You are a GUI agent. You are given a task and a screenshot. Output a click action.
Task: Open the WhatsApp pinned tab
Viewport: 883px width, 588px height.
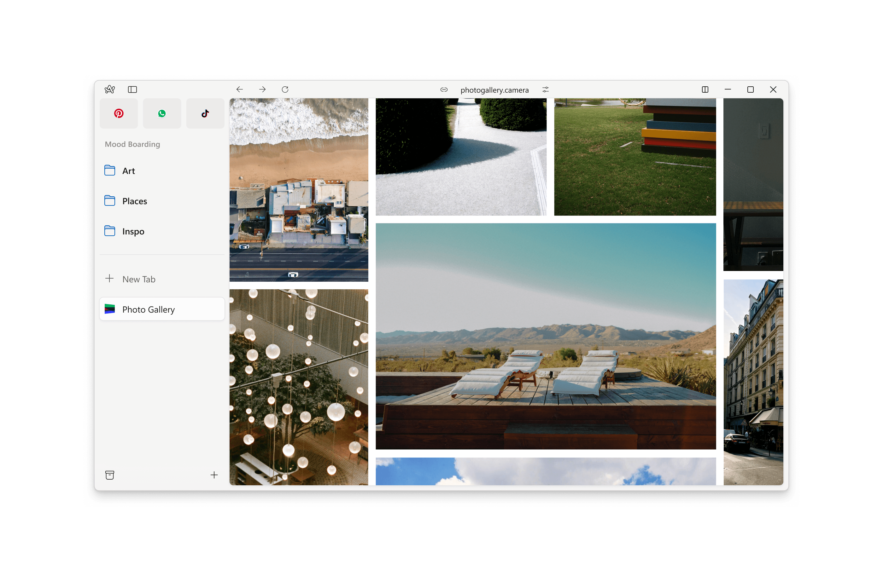click(162, 113)
